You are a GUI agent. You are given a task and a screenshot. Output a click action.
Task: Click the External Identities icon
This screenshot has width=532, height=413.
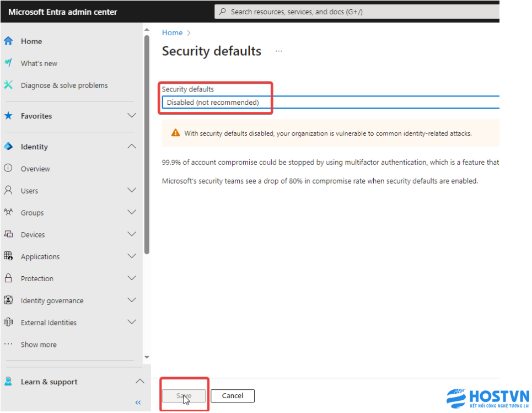click(8, 322)
